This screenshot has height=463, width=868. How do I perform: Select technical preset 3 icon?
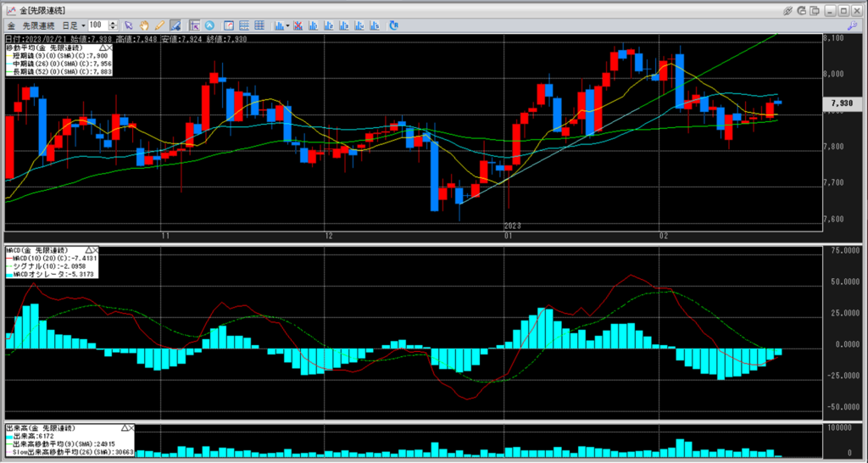[344, 25]
